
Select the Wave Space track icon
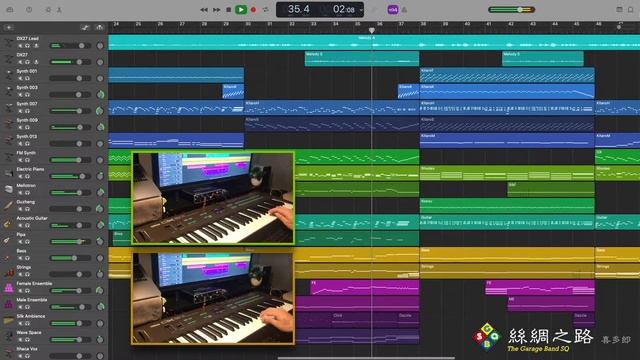tap(9, 337)
